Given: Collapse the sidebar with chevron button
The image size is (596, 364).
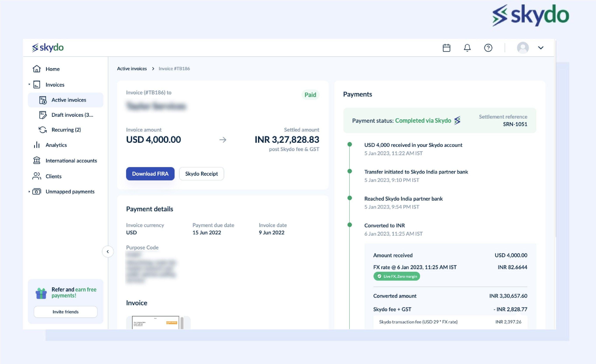Looking at the screenshot, I should click(x=108, y=252).
